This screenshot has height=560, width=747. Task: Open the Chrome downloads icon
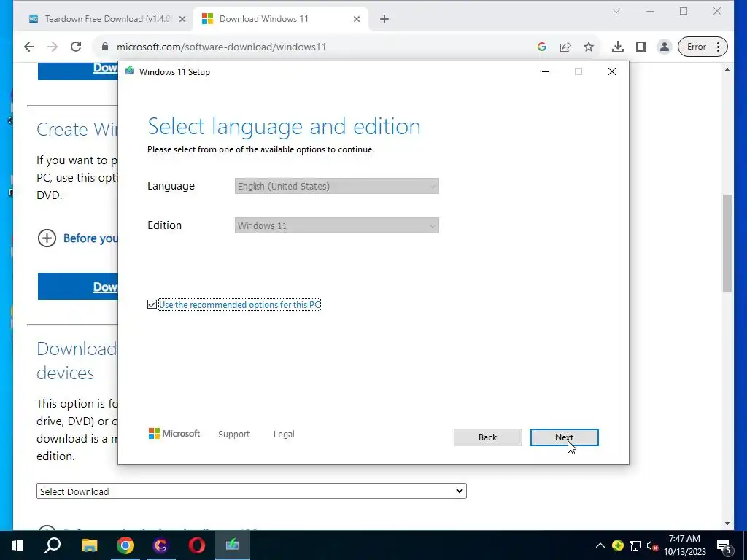pyautogui.click(x=617, y=47)
